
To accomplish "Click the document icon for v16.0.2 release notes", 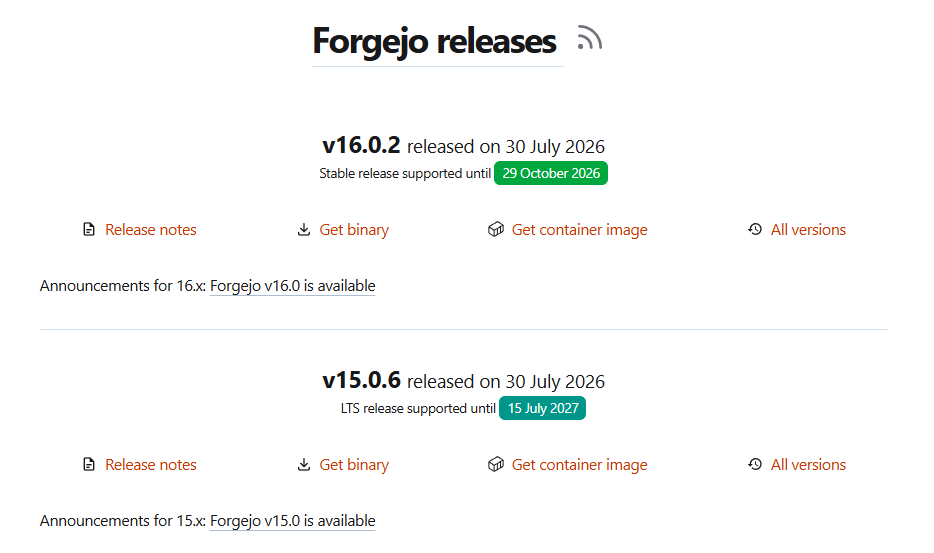I will click(89, 229).
